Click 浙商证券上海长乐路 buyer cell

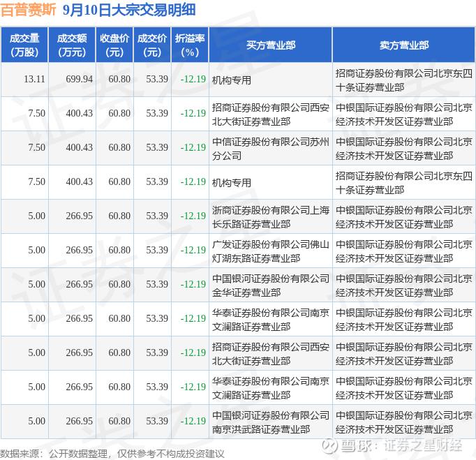[x=271, y=217]
